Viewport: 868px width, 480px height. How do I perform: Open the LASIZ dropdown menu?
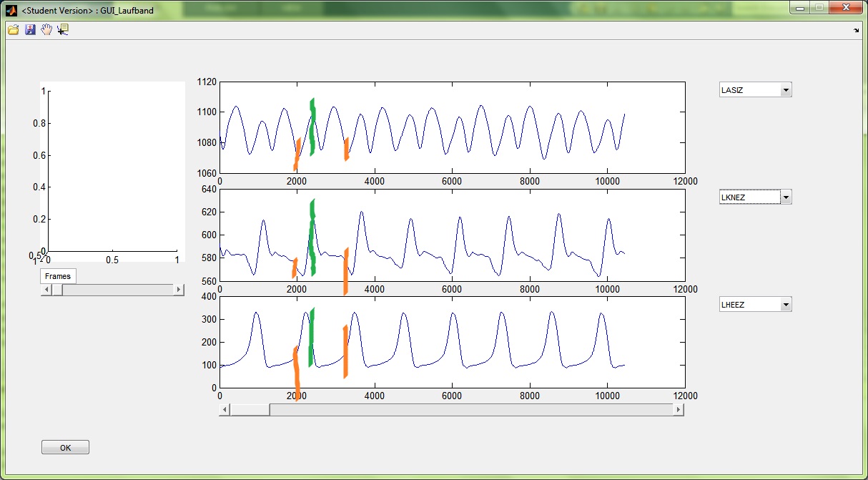[786, 90]
